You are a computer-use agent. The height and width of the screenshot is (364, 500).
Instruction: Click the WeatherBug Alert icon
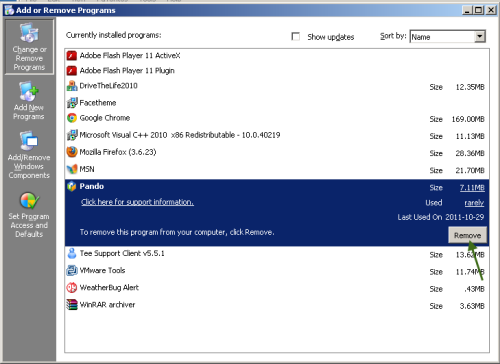coord(72,287)
